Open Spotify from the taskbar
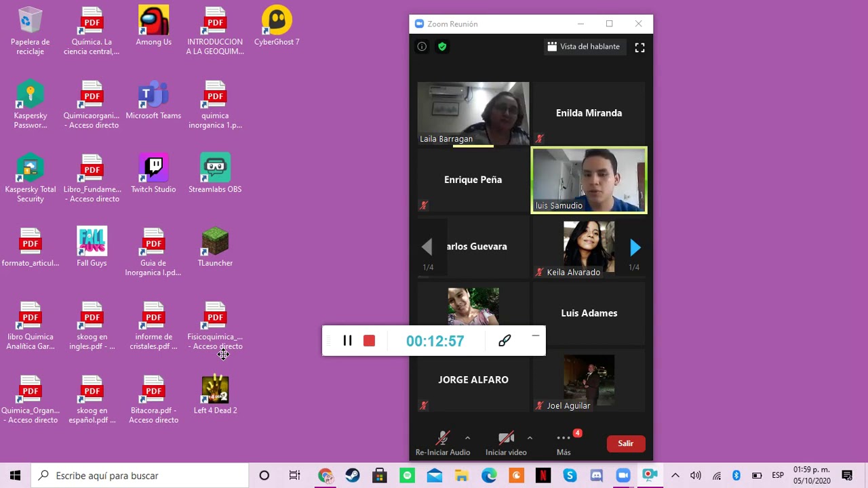The width and height of the screenshot is (868, 488). [x=407, y=475]
